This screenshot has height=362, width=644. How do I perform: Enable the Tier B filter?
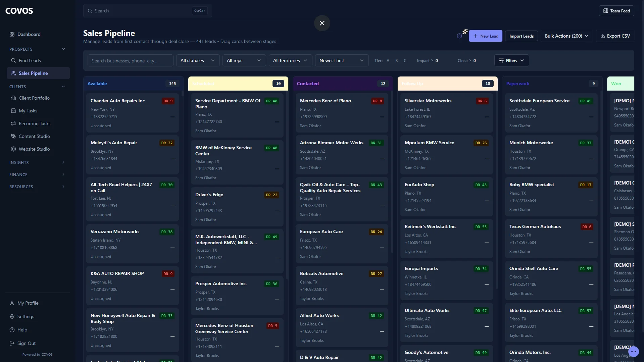397,60
